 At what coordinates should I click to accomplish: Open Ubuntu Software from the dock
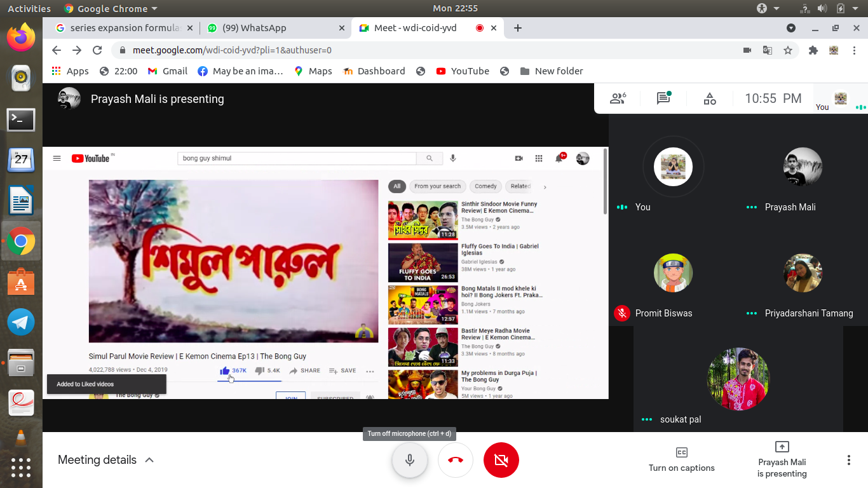tap(21, 281)
